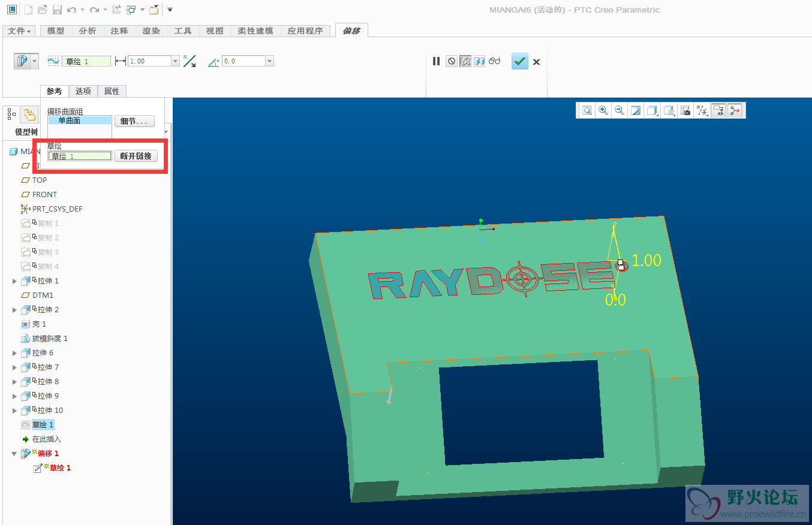Click the Zoom Out icon

pos(619,110)
